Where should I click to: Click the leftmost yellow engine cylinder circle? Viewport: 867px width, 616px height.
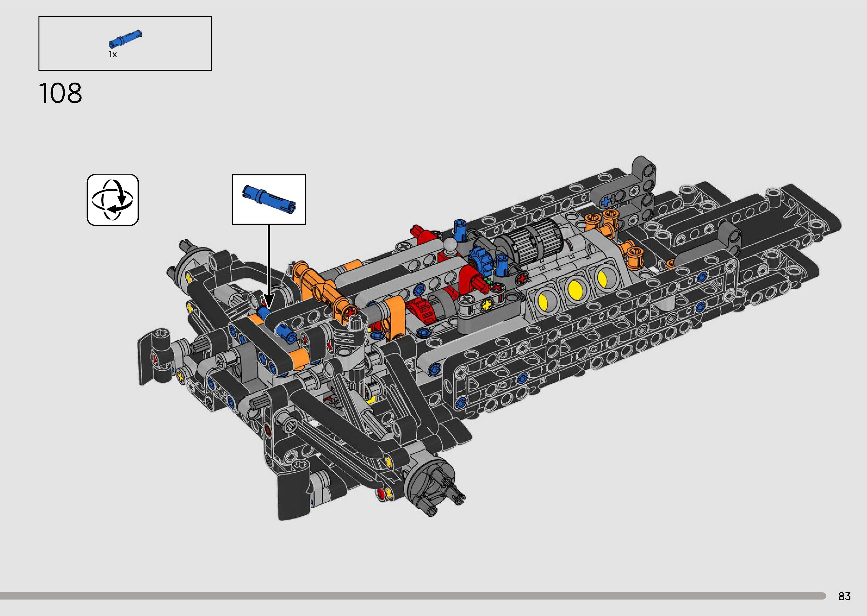[543, 302]
